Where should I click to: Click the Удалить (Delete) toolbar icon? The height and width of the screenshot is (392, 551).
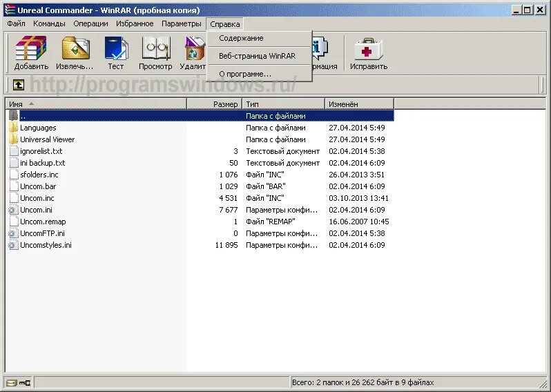(x=195, y=48)
